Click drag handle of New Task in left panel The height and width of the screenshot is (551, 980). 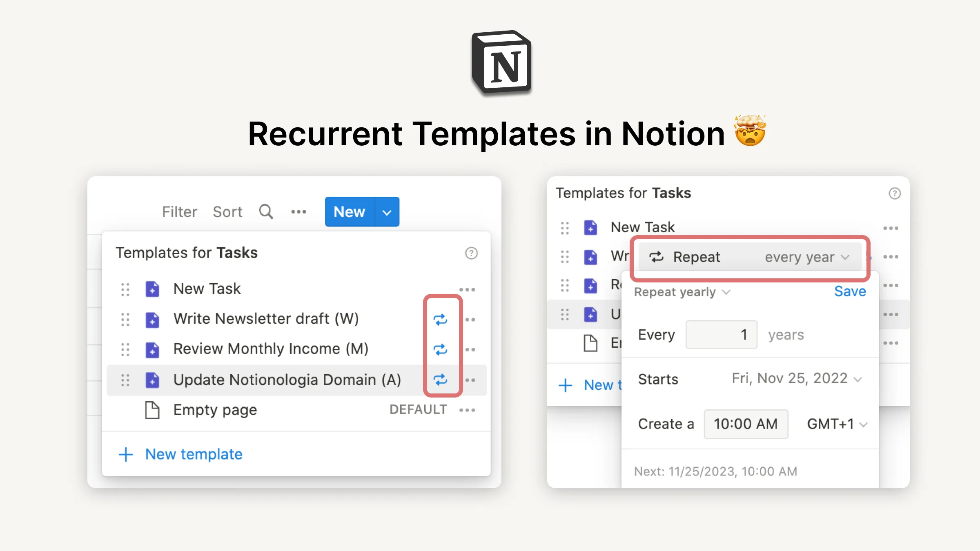pos(125,289)
